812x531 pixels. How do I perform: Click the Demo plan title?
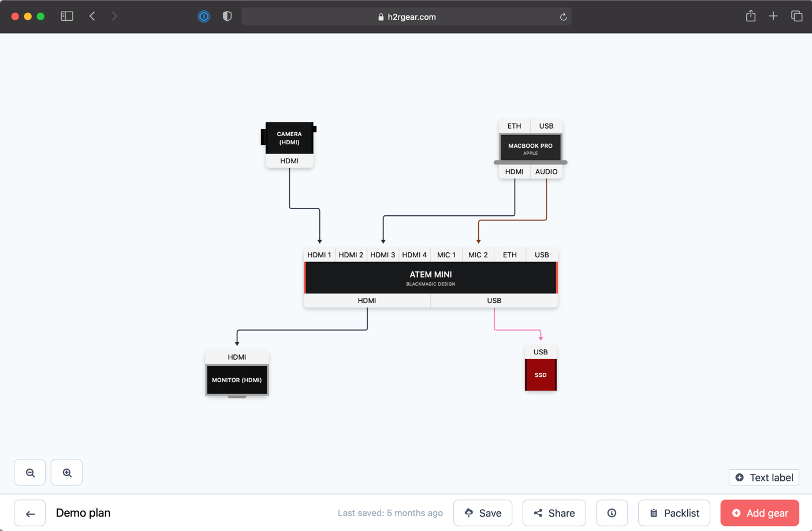click(x=83, y=513)
